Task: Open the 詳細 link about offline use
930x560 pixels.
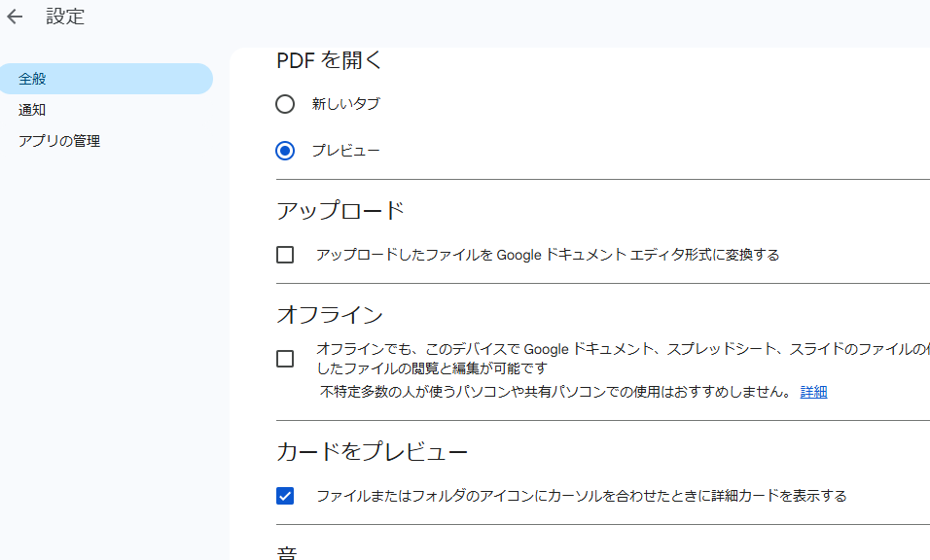Action: pyautogui.click(x=813, y=392)
